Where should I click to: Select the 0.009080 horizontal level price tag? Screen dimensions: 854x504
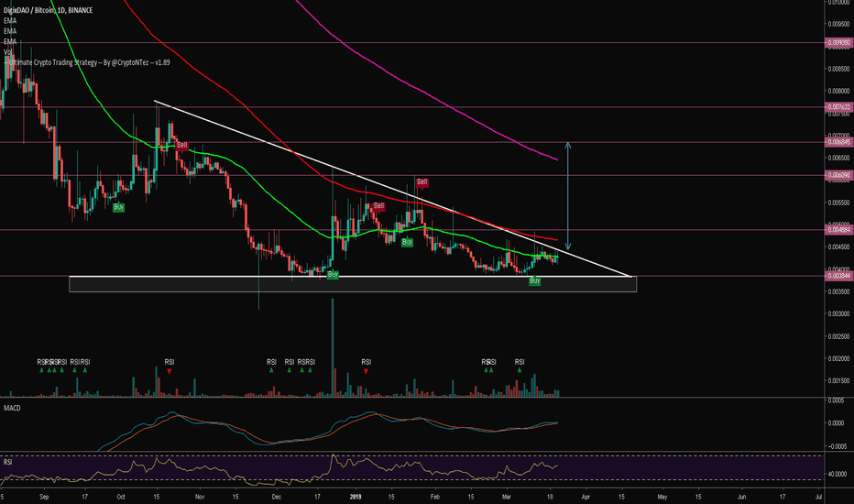(838, 42)
